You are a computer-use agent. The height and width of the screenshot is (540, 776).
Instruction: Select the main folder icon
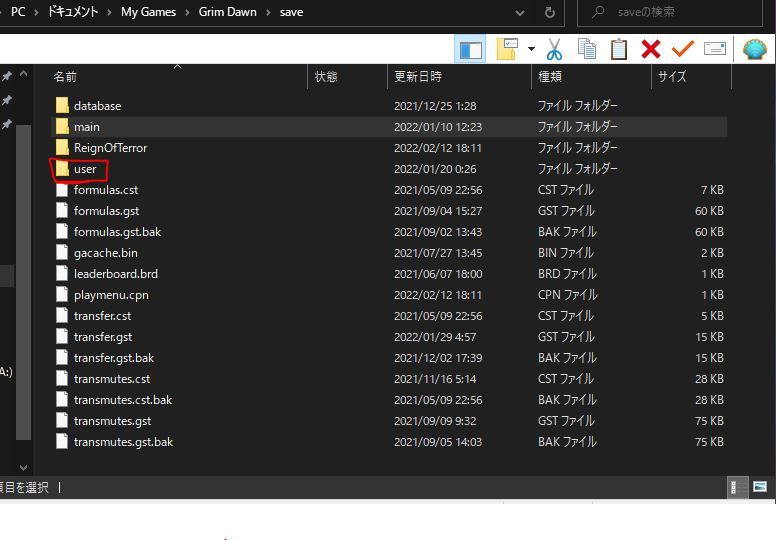coord(62,127)
